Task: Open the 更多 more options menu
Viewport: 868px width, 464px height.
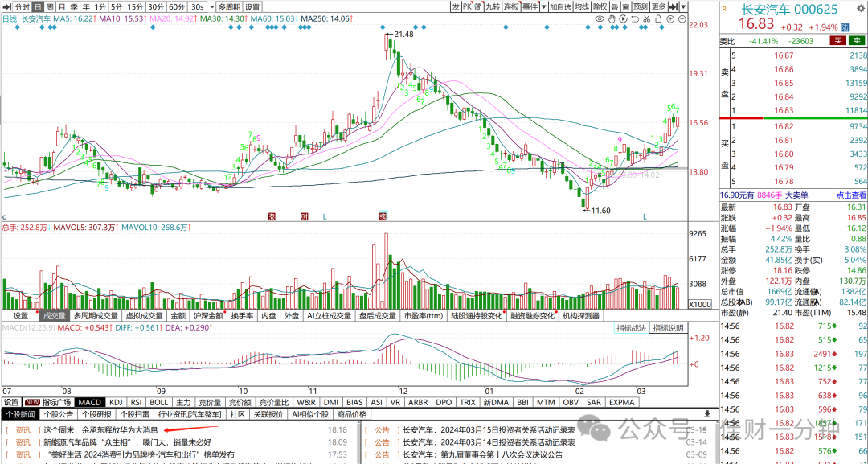Action: point(659,6)
